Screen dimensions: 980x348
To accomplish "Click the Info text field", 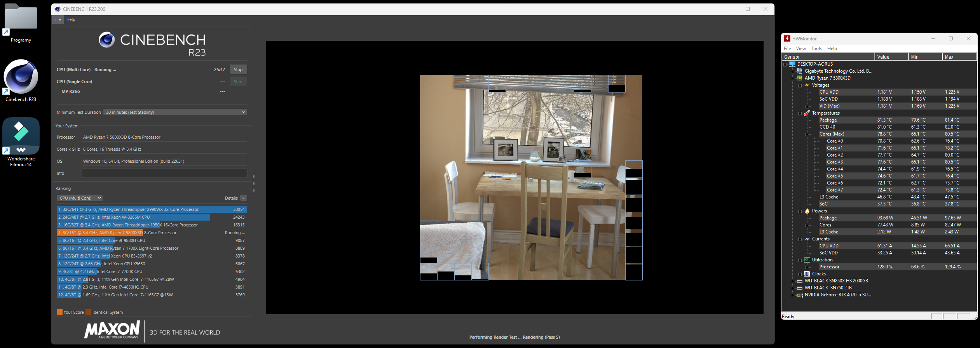I will [164, 173].
